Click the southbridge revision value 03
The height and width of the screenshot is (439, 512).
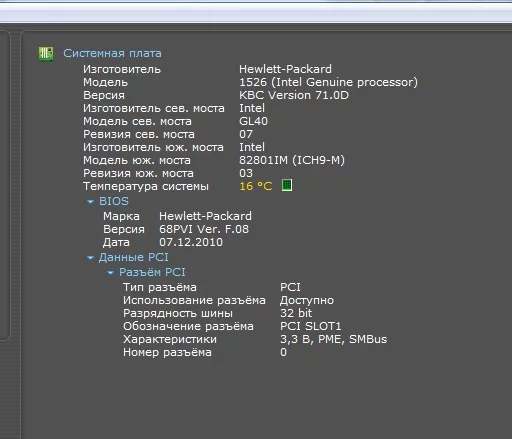(x=246, y=173)
